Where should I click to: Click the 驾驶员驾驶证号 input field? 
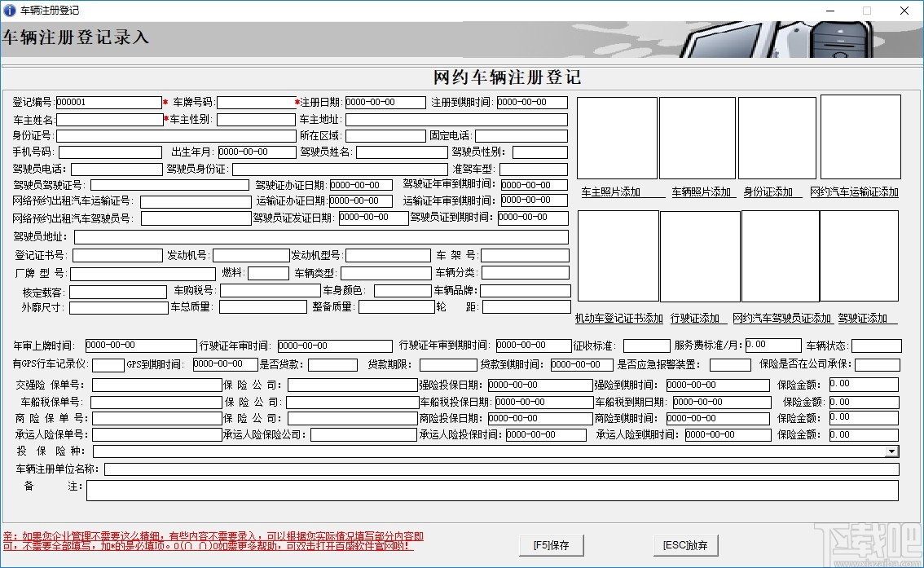(169, 185)
